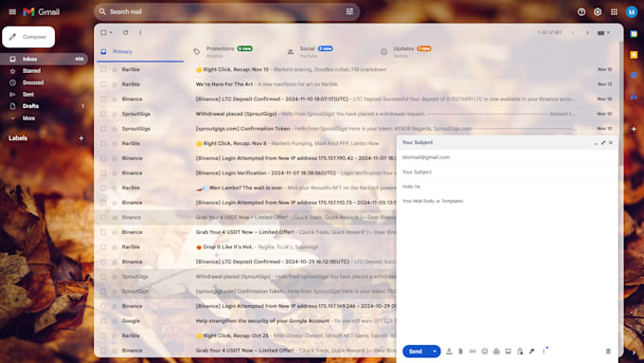Insert photo in compose window
644x363 pixels.
(x=508, y=351)
